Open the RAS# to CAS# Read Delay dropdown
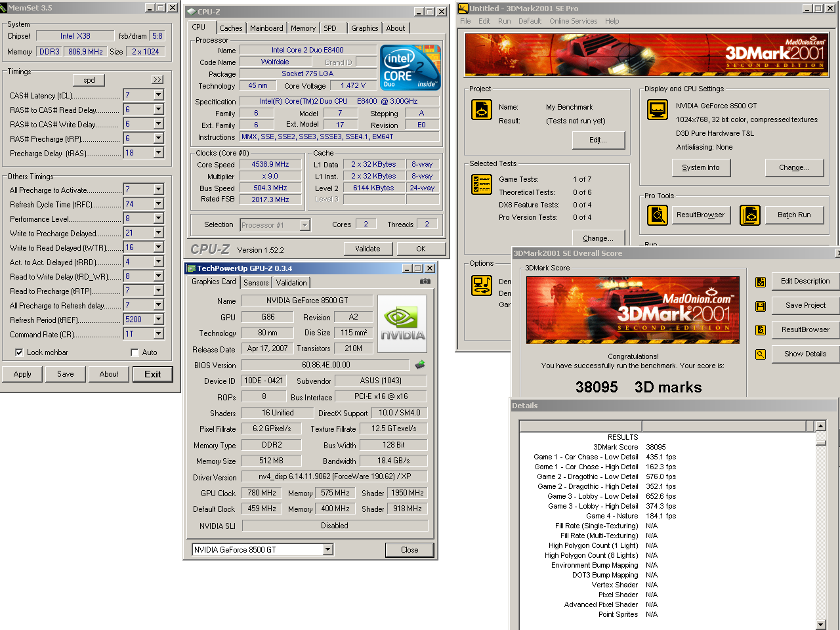This screenshot has width=840, height=630. coord(158,110)
